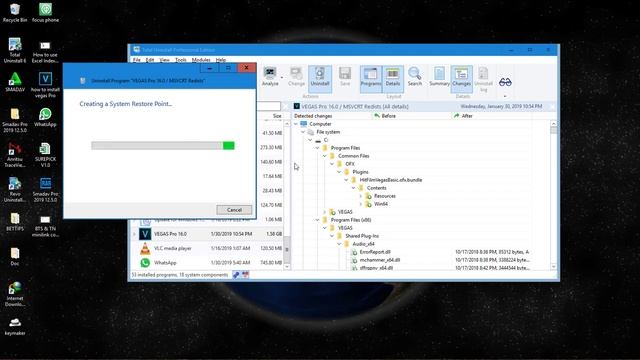This screenshot has height=360, width=640.
Task: Open the Edit menu
Action: [x=150, y=60]
